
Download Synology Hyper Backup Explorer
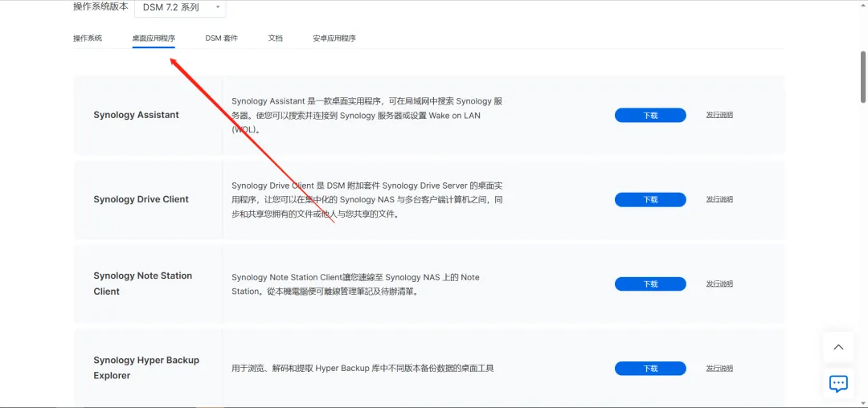point(650,369)
